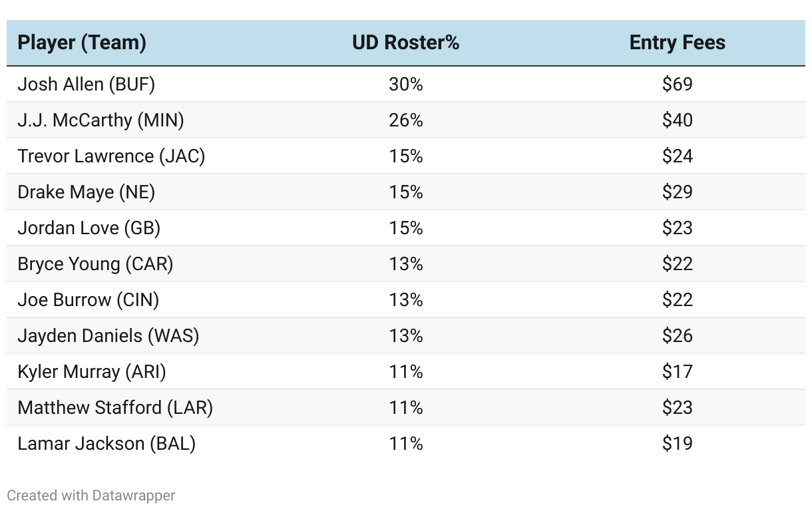Select Lamar Jackson (BAL) player name
Screen dimensions: 812x511
click(106, 444)
